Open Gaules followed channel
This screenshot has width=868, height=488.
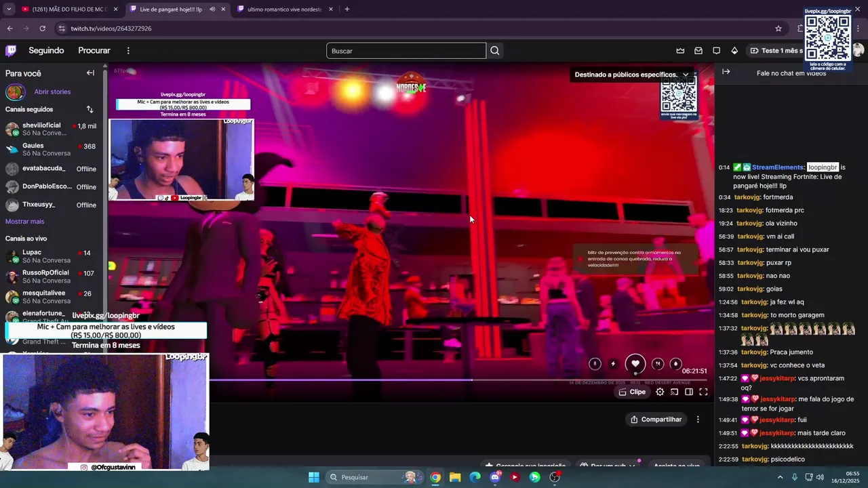coord(53,149)
